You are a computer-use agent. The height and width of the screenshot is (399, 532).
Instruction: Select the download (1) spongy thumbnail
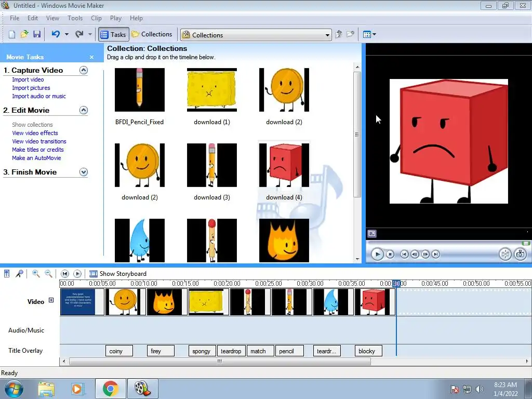pyautogui.click(x=212, y=90)
